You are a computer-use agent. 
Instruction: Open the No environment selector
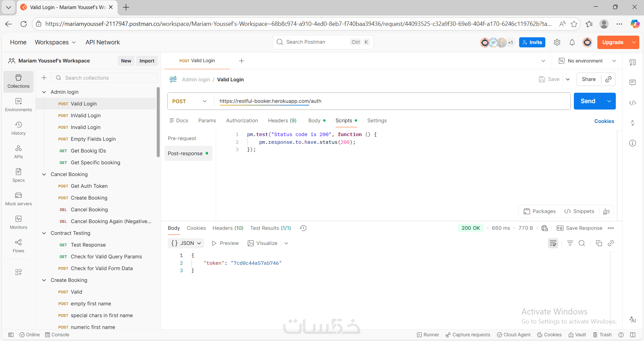pos(587,61)
